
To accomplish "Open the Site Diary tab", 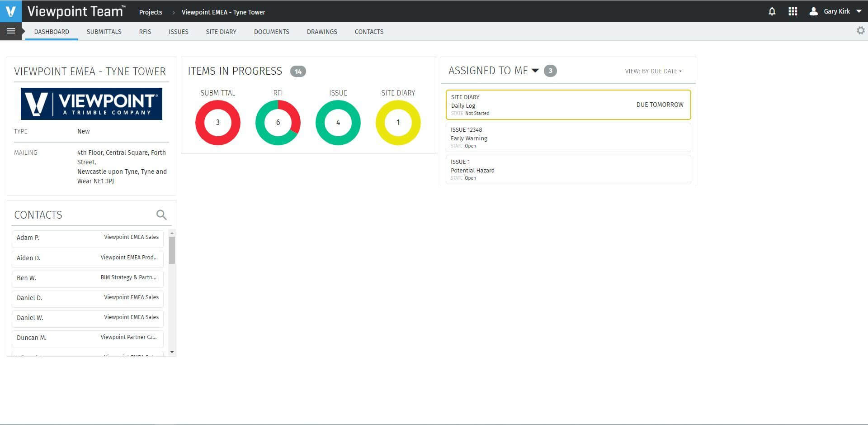I will pyautogui.click(x=221, y=32).
